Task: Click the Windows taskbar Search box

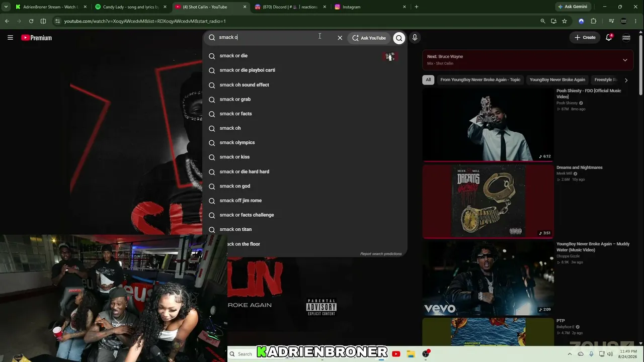Action: tap(242, 354)
